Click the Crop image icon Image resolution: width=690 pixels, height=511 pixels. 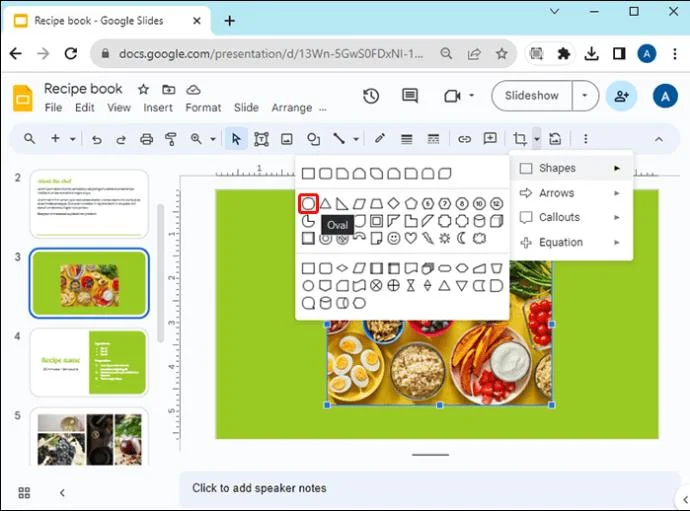click(x=520, y=139)
